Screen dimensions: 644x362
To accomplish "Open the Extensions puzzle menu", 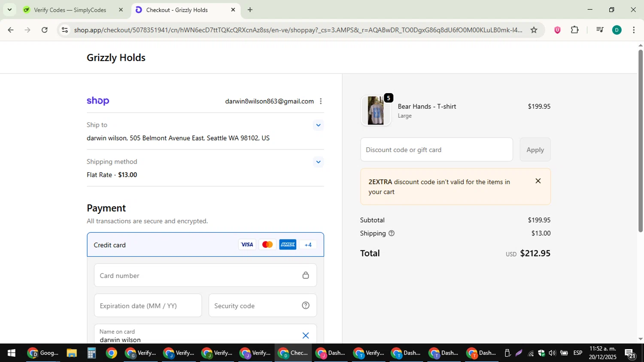I will [575, 30].
